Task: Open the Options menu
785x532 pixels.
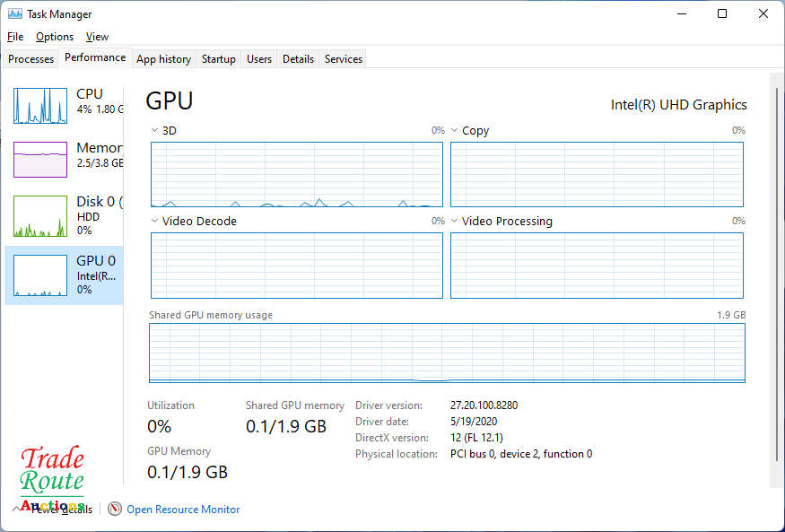Action: 55,37
